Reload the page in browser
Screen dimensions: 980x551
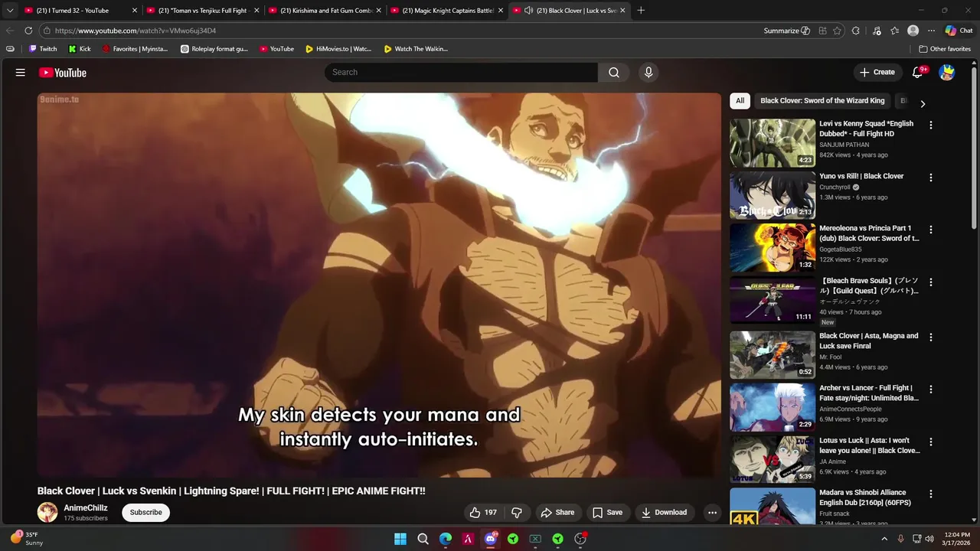(28, 31)
